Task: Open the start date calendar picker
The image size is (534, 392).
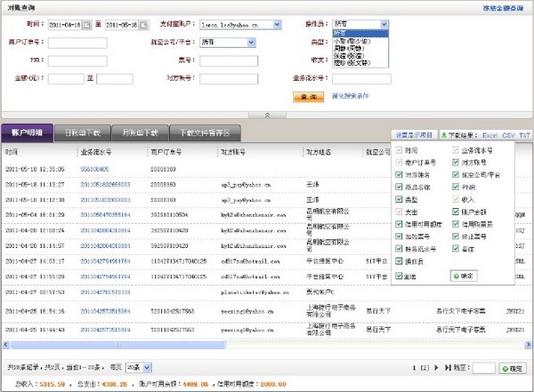Action: tap(86, 24)
